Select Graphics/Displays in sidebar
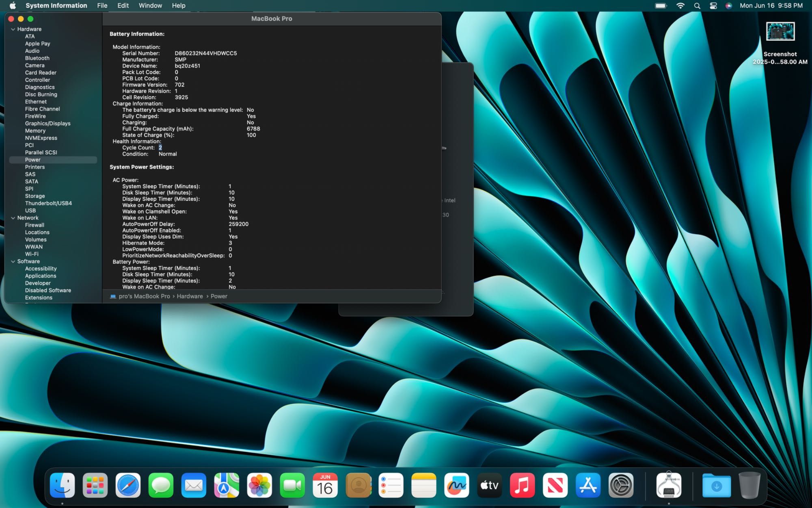The height and width of the screenshot is (508, 812). pos(48,124)
